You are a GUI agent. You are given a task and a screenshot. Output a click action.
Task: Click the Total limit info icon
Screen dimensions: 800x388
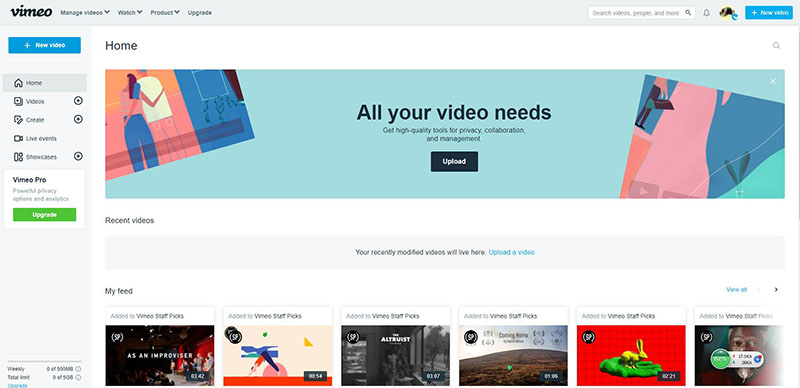pos(79,377)
